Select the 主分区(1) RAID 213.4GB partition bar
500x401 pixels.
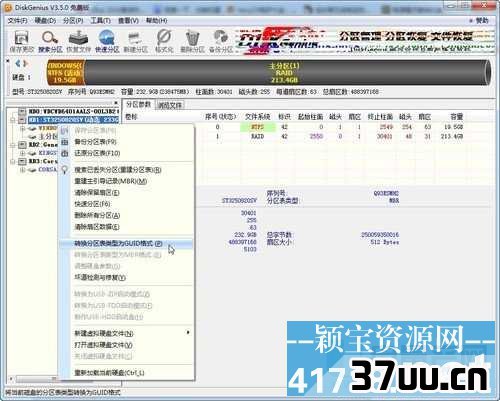coord(287,73)
